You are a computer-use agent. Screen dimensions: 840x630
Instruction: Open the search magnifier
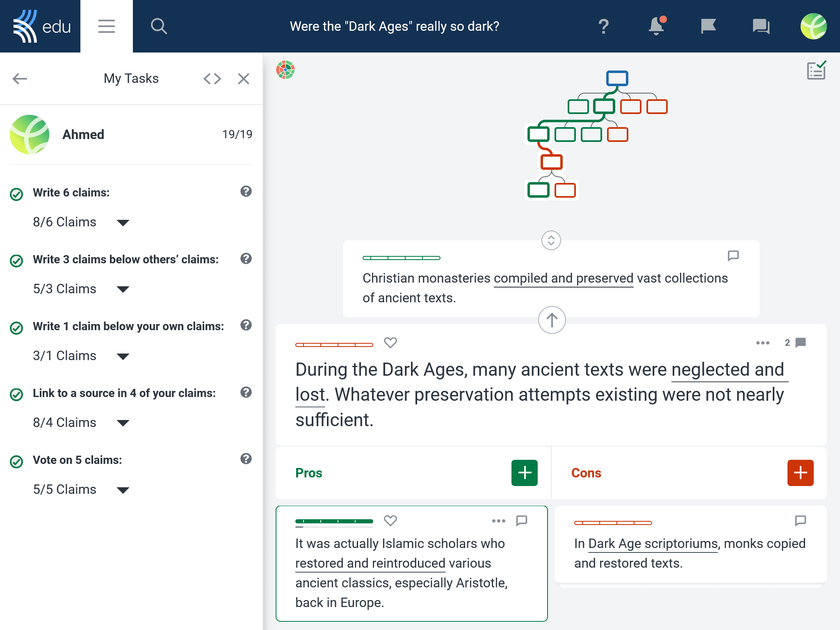159,26
